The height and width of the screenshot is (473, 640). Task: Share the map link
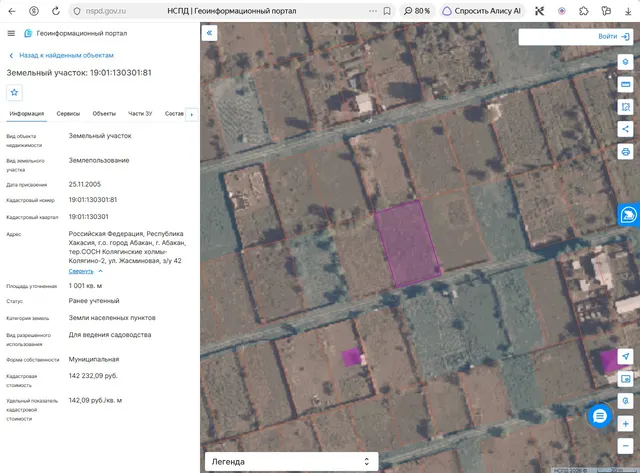(x=625, y=129)
